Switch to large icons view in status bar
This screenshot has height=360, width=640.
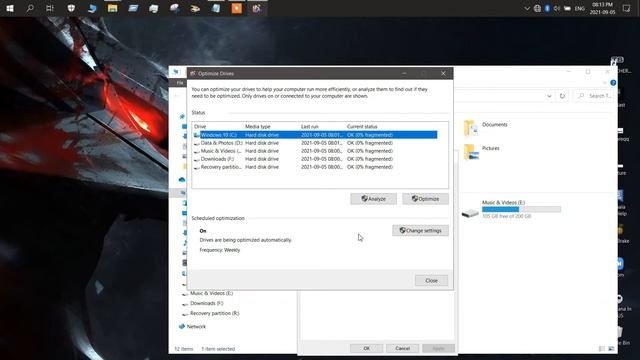[611, 349]
